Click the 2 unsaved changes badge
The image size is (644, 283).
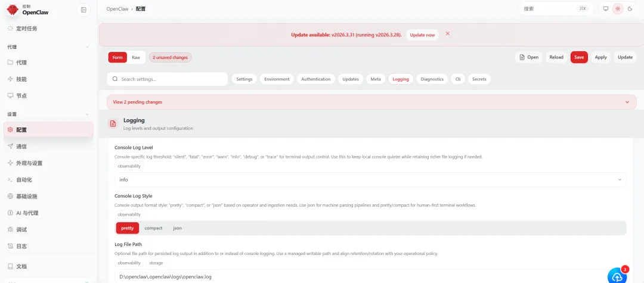(x=170, y=57)
